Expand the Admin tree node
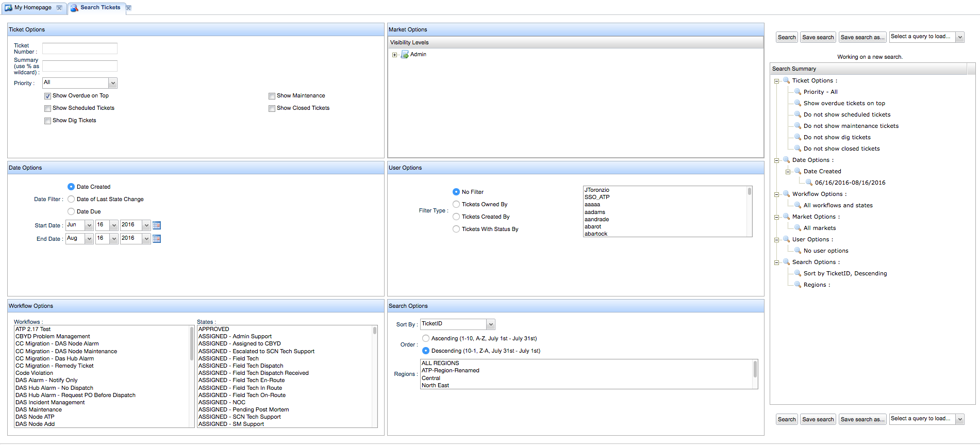 click(x=394, y=55)
